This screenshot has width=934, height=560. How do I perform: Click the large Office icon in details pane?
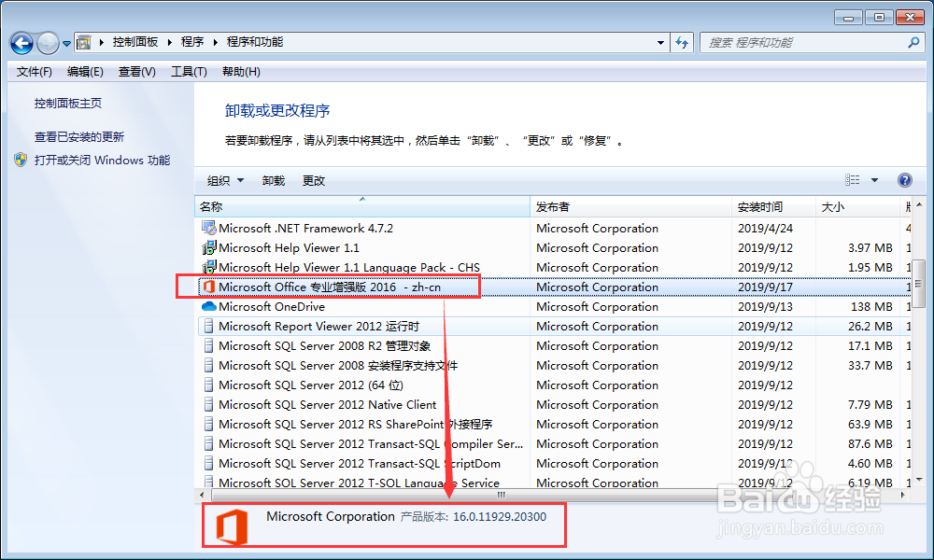pos(231,526)
